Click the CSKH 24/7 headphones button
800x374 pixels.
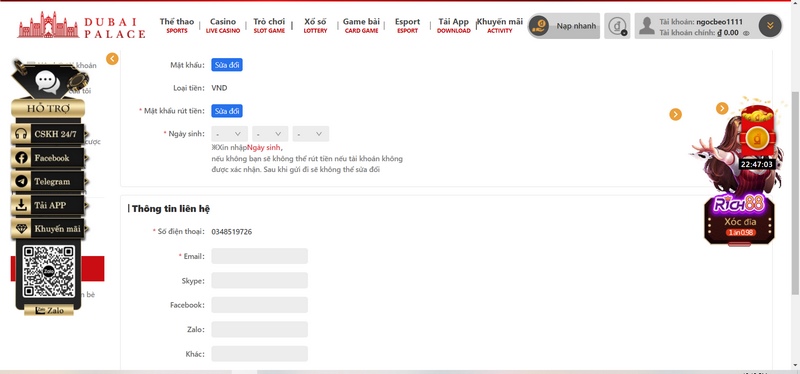[47, 134]
